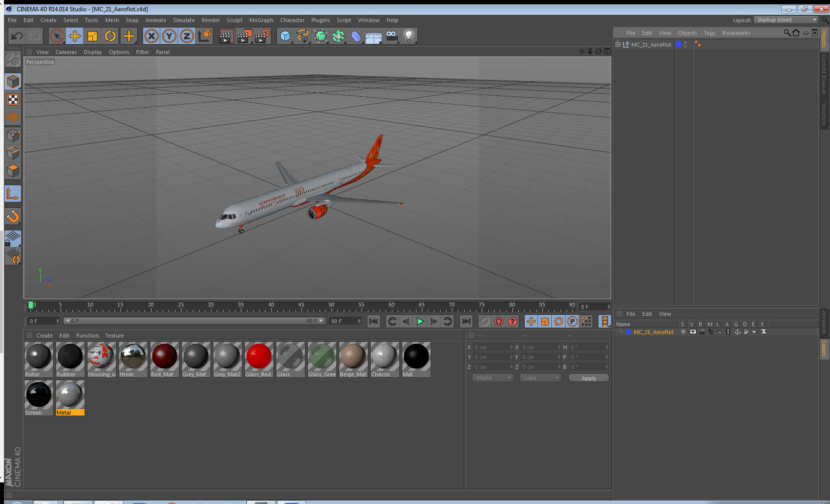This screenshot has width=830, height=504.
Task: Toggle autokeying button
Action: pyautogui.click(x=499, y=321)
